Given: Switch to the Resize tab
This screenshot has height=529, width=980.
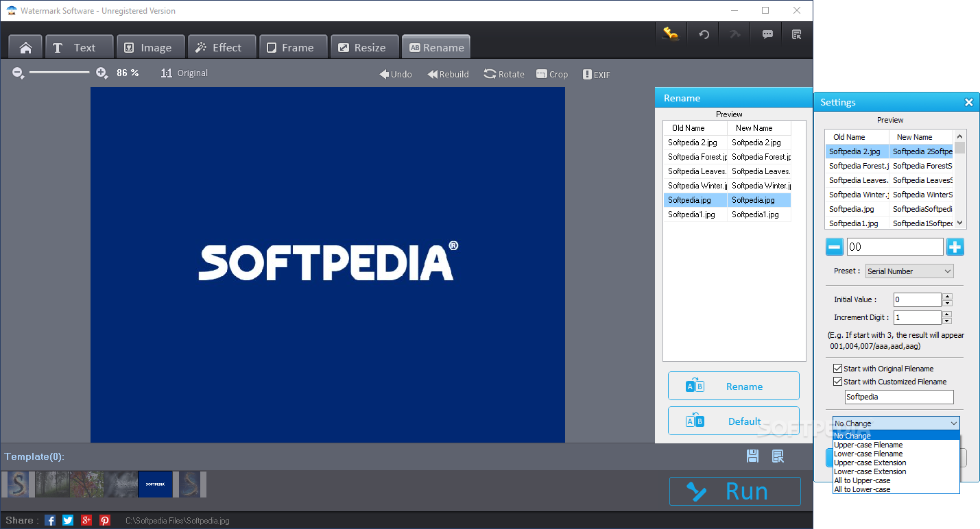Looking at the screenshot, I should tap(365, 47).
